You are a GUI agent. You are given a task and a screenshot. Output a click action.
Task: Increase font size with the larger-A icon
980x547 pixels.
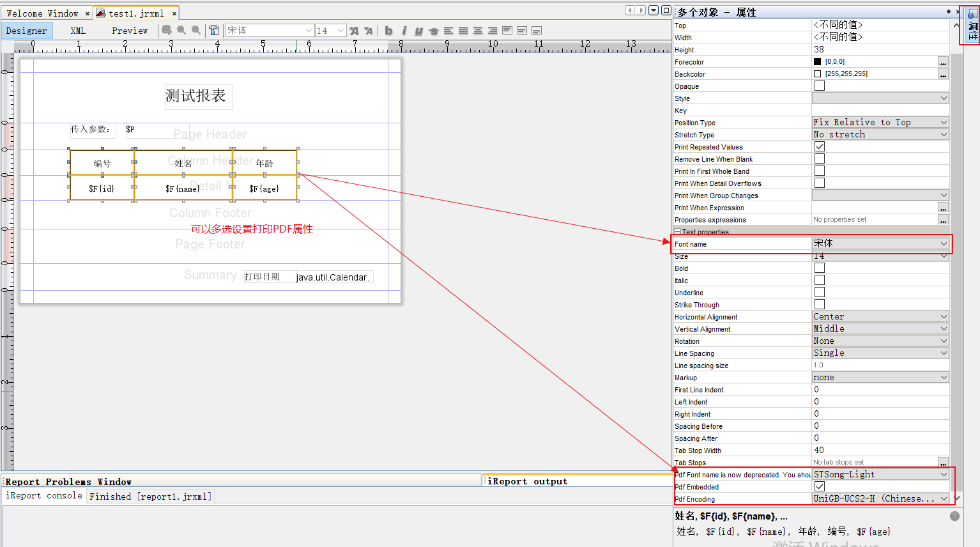click(x=354, y=31)
